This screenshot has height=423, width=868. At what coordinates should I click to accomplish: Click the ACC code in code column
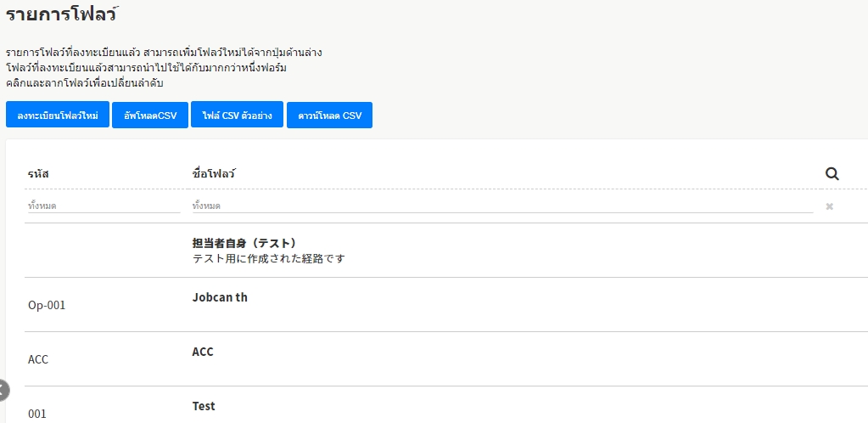click(38, 359)
